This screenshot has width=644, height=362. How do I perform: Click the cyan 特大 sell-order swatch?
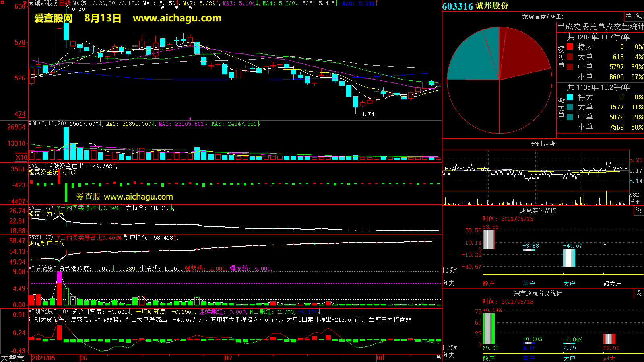pyautogui.click(x=570, y=97)
